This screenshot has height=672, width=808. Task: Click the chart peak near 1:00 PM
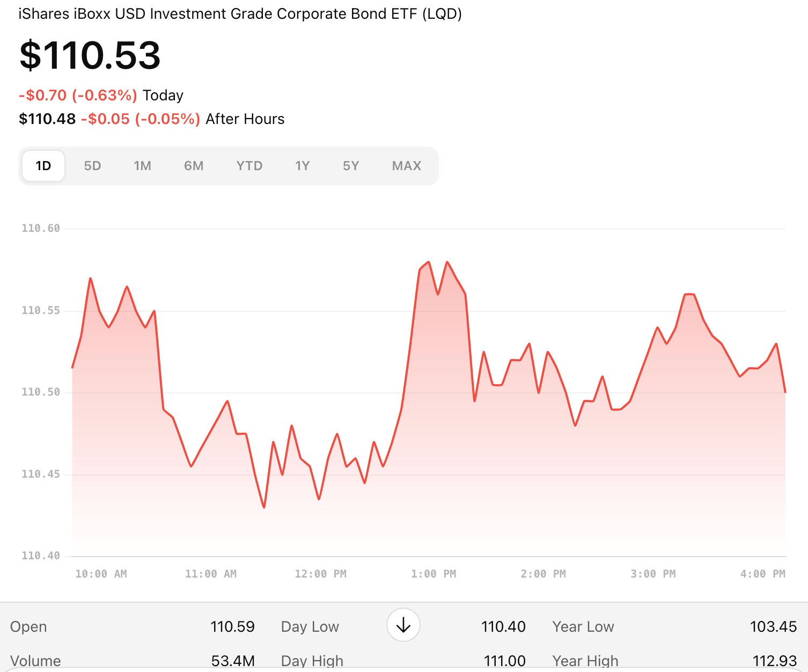pyautogui.click(x=427, y=262)
